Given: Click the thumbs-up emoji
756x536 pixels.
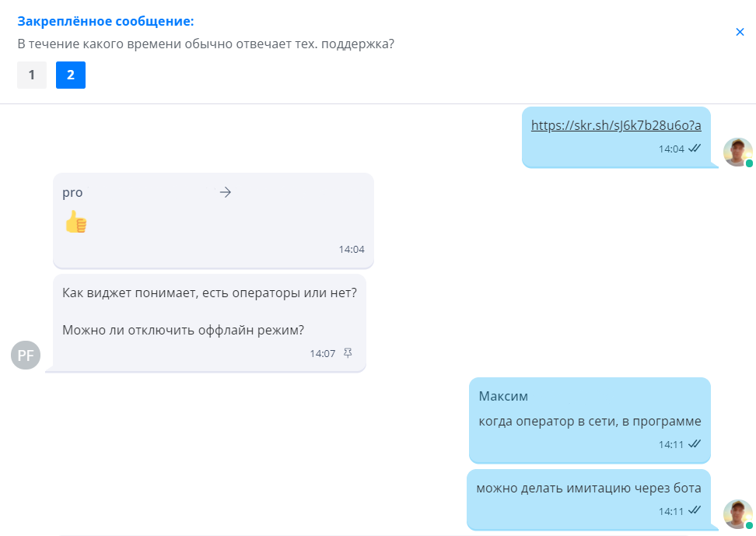Looking at the screenshot, I should [75, 222].
